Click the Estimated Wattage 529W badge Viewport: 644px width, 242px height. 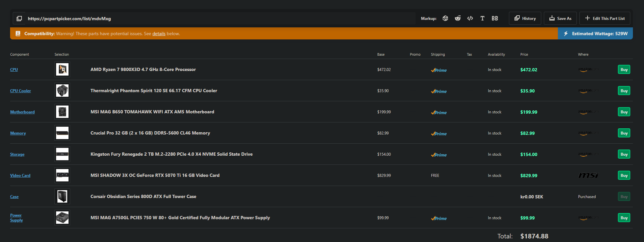[595, 34]
